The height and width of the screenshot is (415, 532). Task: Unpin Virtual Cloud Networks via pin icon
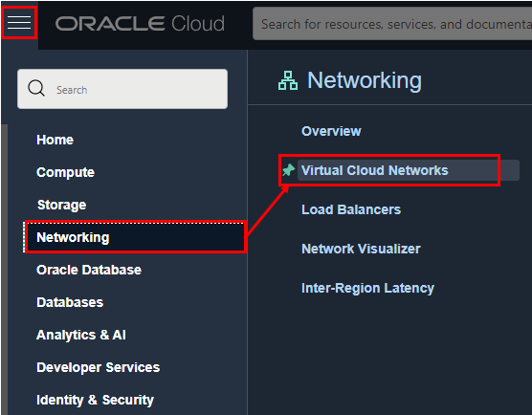pos(289,169)
